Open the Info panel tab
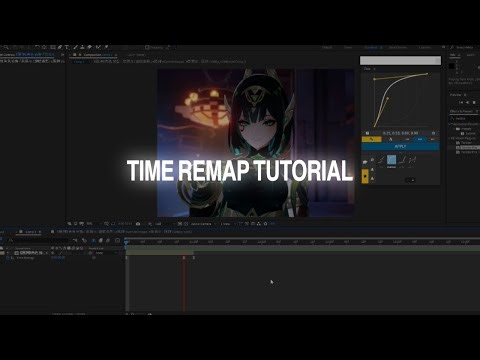Image resolution: width=480 pixels, height=360 pixels. (453, 55)
